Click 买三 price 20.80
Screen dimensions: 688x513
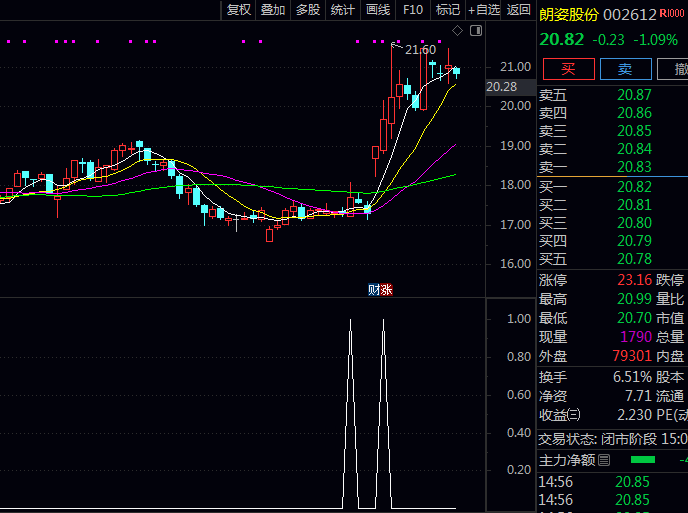pyautogui.click(x=634, y=223)
